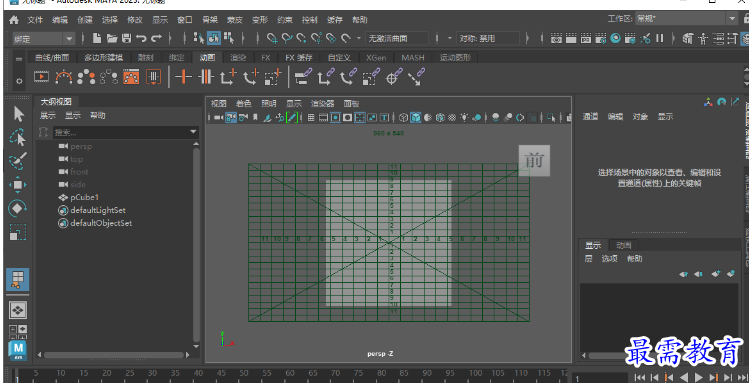Click the IPR render icon
This screenshot has height=383, width=749.
[586, 38]
